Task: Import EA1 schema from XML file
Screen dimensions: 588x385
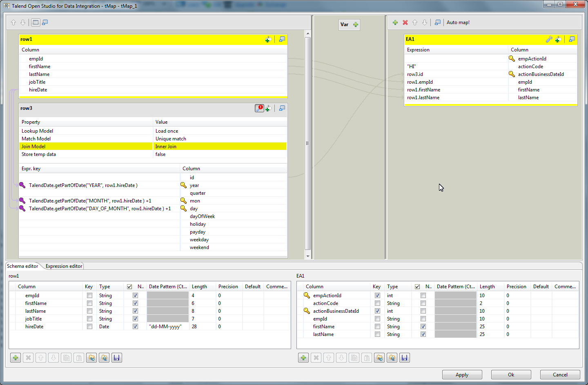Action: 379,358
